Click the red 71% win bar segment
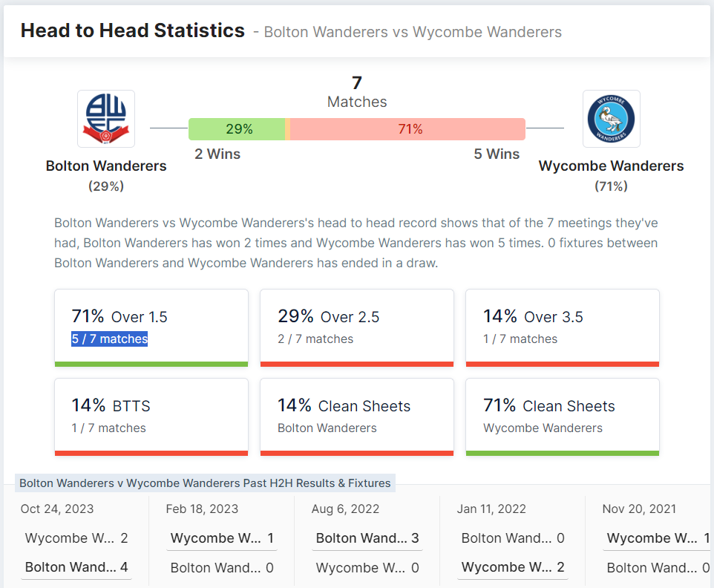The height and width of the screenshot is (588, 714). (407, 129)
